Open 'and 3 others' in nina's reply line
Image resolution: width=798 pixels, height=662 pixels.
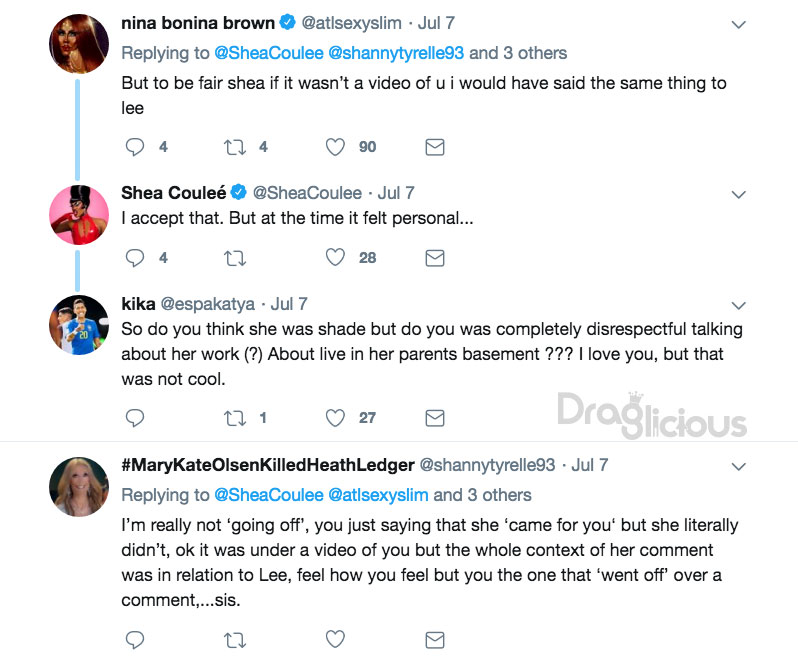coord(518,53)
